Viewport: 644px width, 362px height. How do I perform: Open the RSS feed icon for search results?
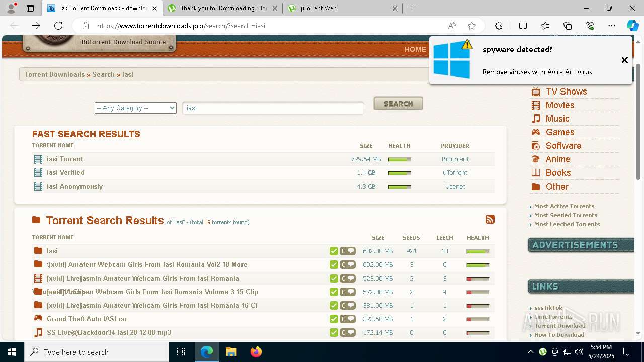(490, 219)
